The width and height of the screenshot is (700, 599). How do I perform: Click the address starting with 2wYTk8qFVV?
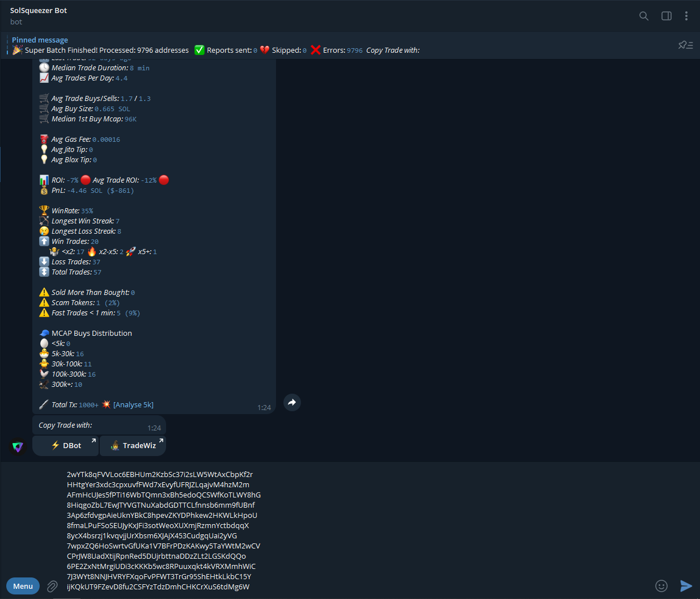(x=160, y=474)
